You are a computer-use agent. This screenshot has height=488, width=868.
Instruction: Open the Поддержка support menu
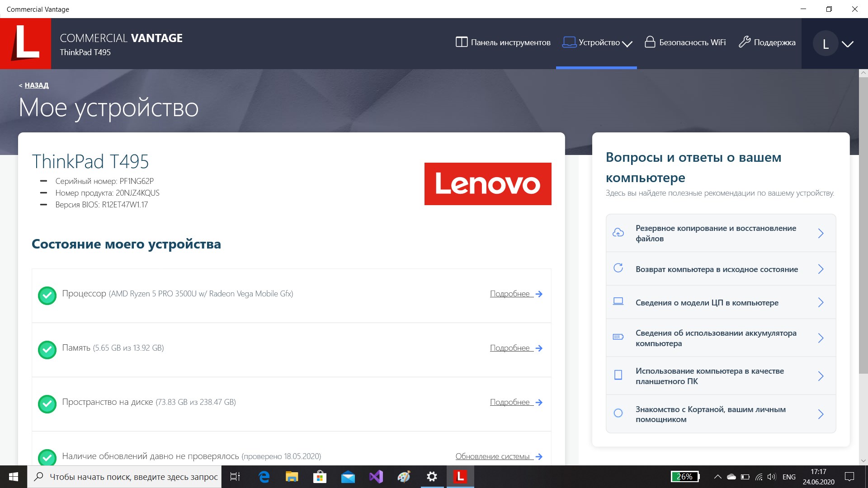[767, 42]
